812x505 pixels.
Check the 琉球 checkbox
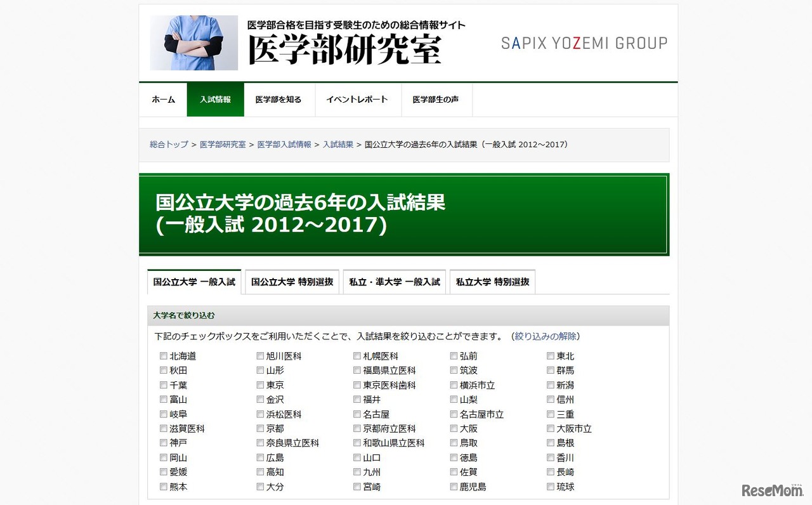click(551, 487)
